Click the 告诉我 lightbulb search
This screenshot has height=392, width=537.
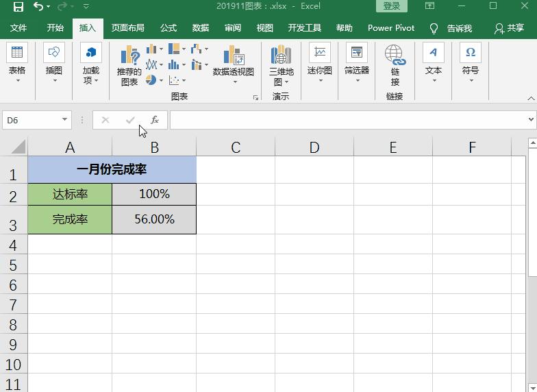(x=451, y=28)
